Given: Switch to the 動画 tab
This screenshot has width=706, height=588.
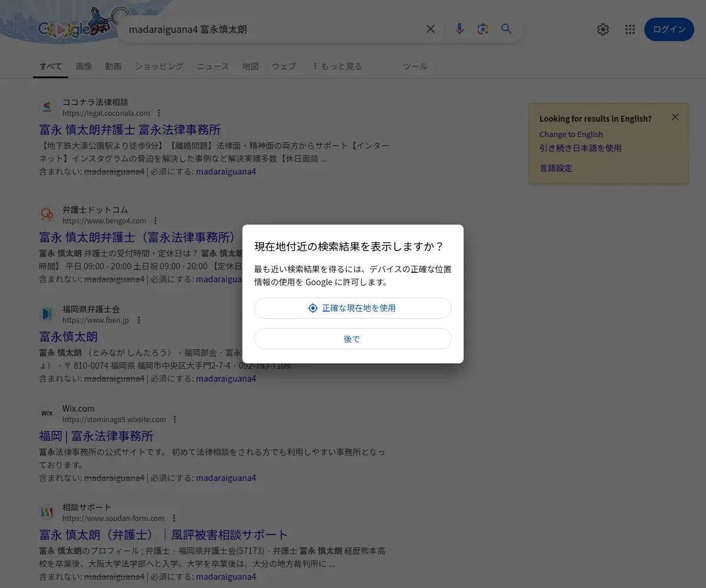Looking at the screenshot, I should pos(113,66).
